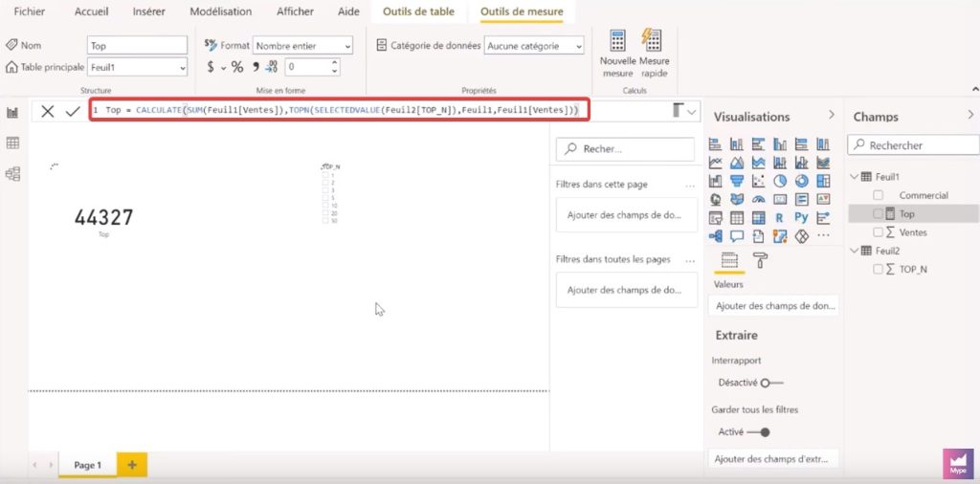
Task: Select the map globe visual
Action: coord(716,199)
